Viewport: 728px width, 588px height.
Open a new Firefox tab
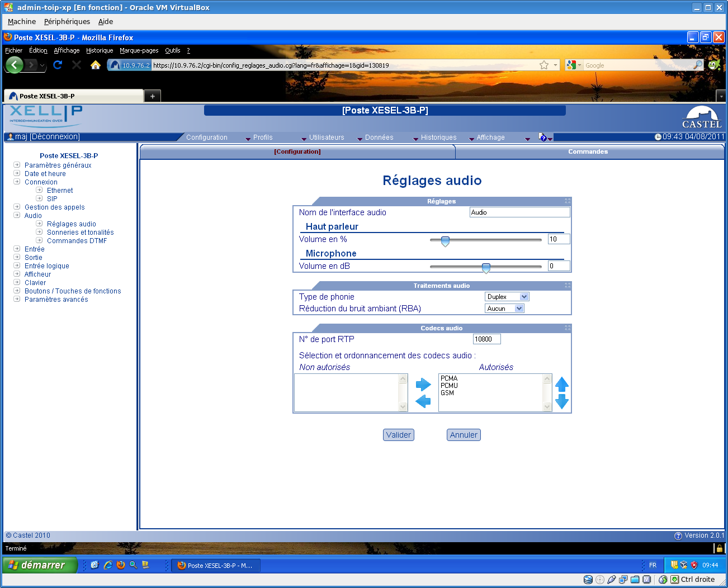[152, 96]
